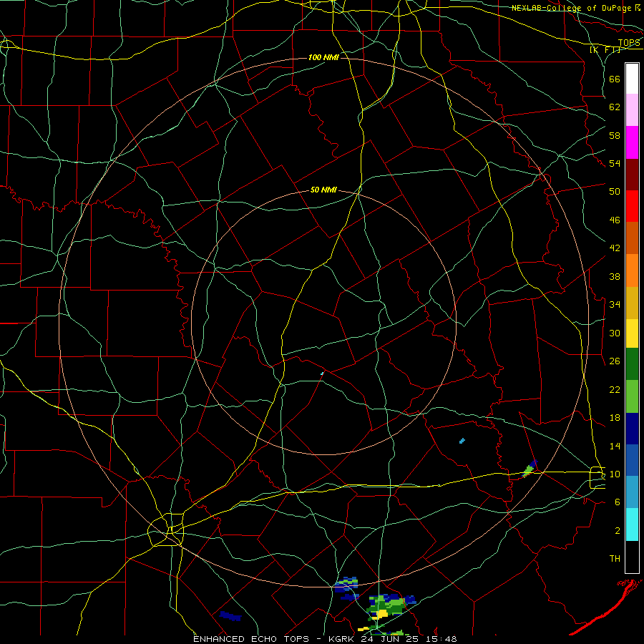Click the "TH" threshold legend label
The image size is (644, 644).
point(615,559)
